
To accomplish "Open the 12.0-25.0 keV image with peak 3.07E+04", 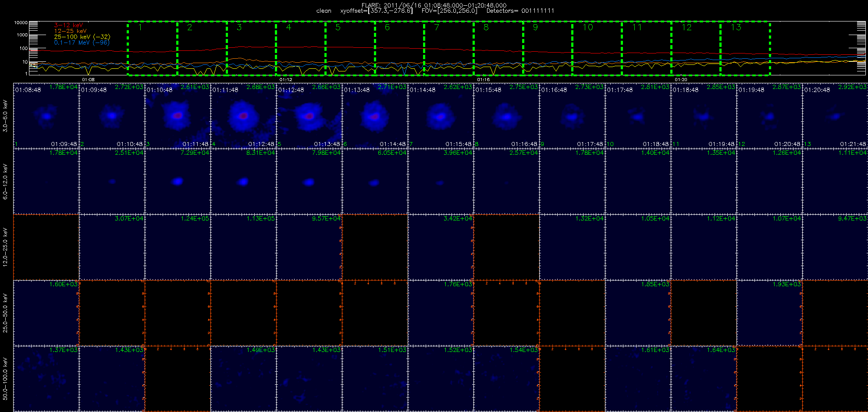I will [x=112, y=247].
